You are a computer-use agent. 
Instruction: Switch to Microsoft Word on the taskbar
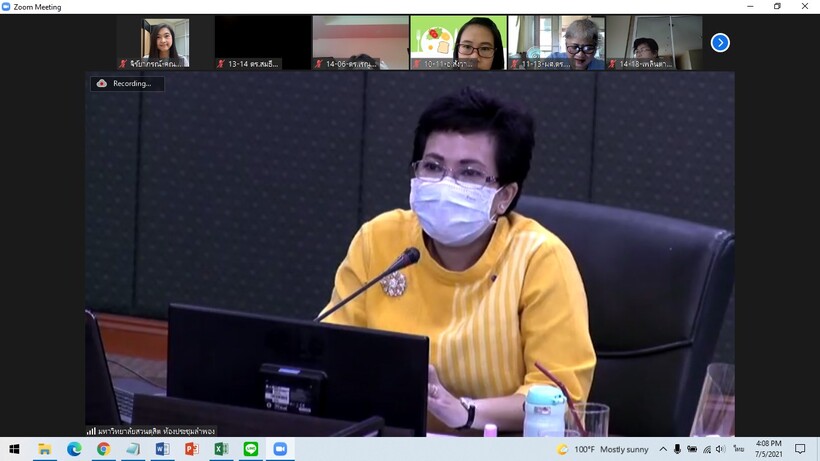[x=162, y=449]
